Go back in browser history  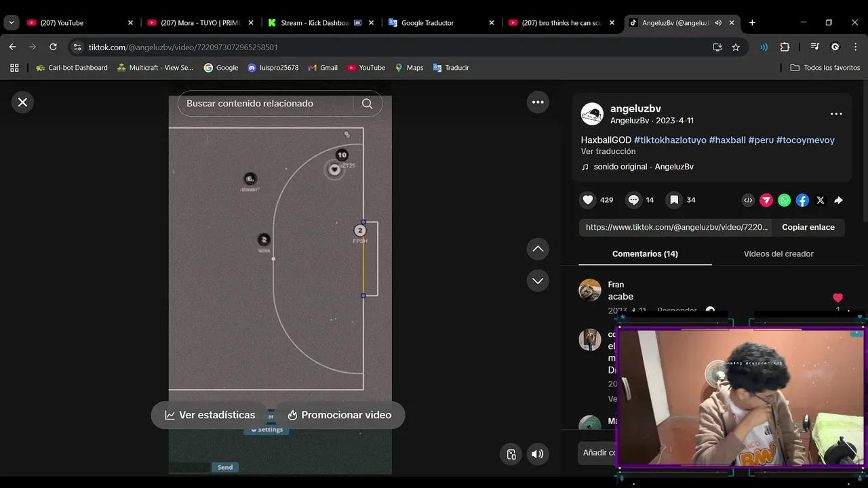[x=12, y=47]
